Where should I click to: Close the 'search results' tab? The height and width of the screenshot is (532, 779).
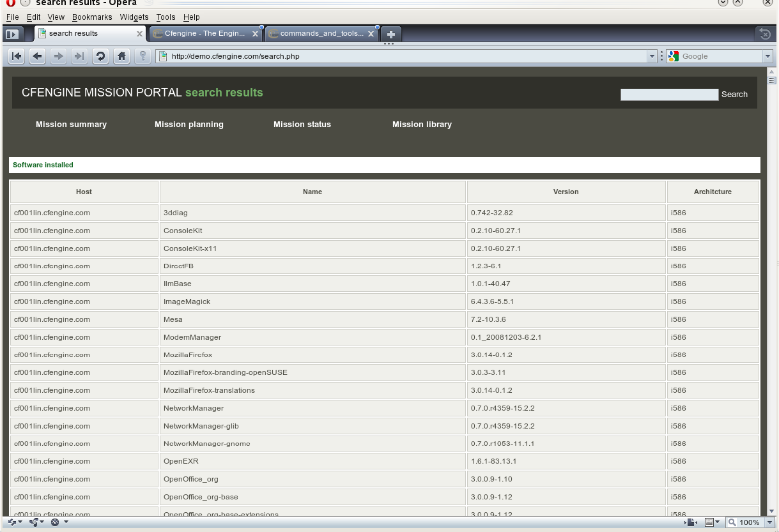point(139,34)
